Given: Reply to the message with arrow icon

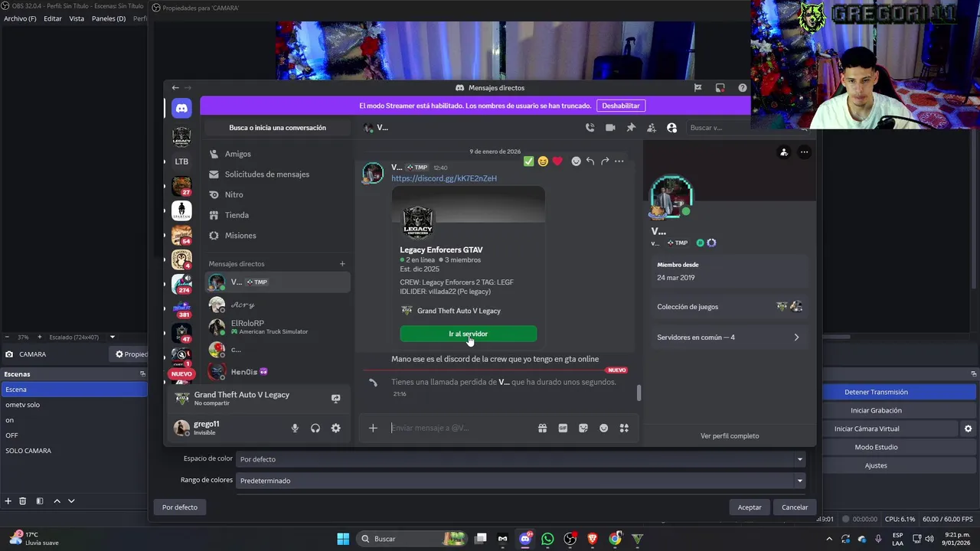Looking at the screenshot, I should point(590,161).
